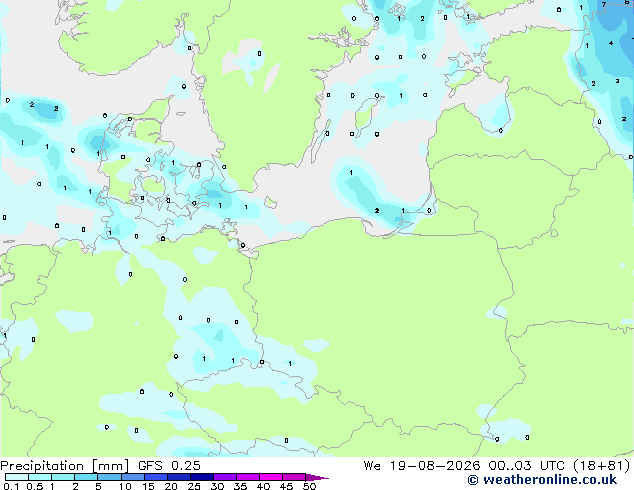This screenshot has height=490, width=634.
Task: Click the '(18+81)' forecast run text
Action: click(602, 466)
